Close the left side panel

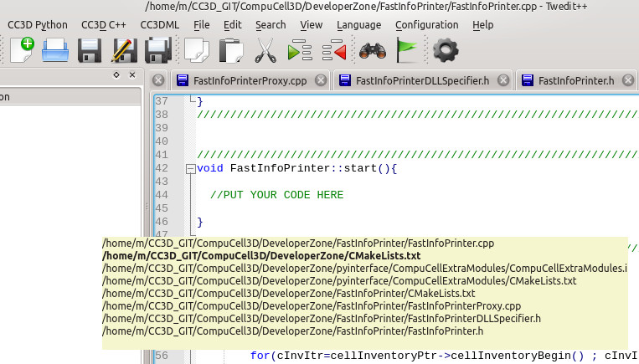(131, 75)
